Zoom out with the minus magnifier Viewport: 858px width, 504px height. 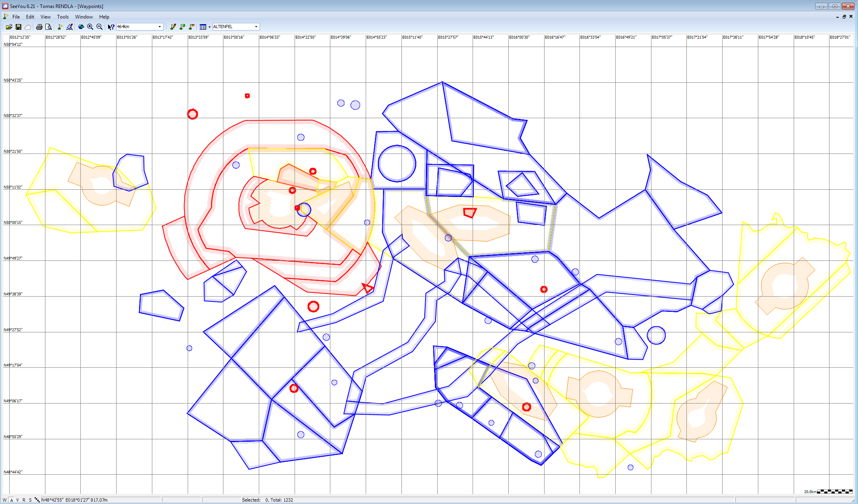click(x=99, y=27)
